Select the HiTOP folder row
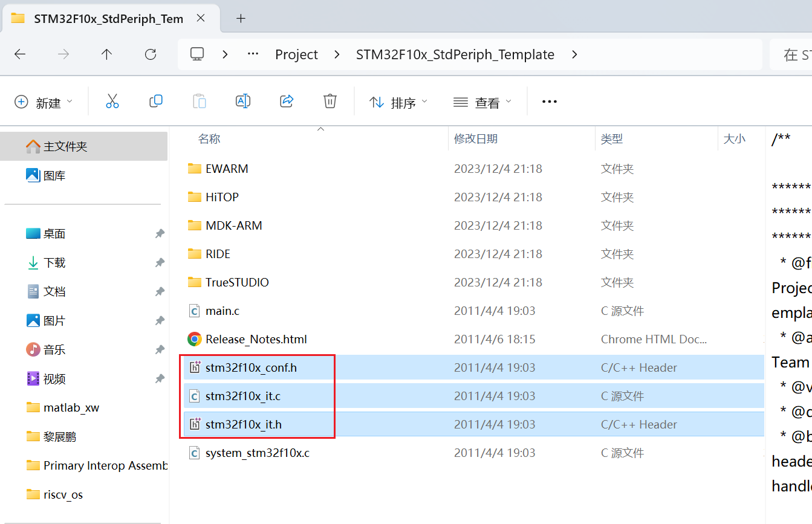The height and width of the screenshot is (524, 812). pyautogui.click(x=473, y=197)
